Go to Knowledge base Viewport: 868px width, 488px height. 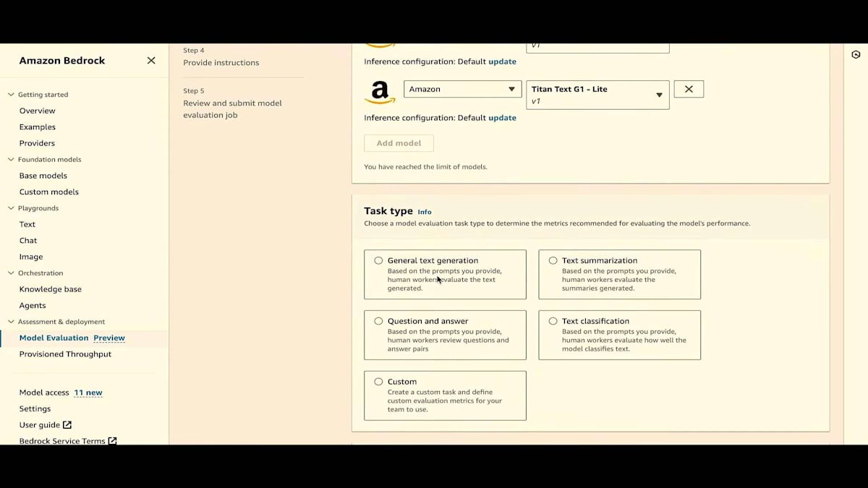coord(51,289)
